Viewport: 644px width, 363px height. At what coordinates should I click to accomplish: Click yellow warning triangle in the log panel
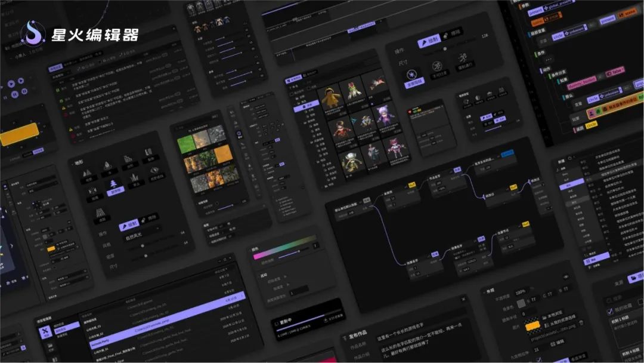coord(64,107)
